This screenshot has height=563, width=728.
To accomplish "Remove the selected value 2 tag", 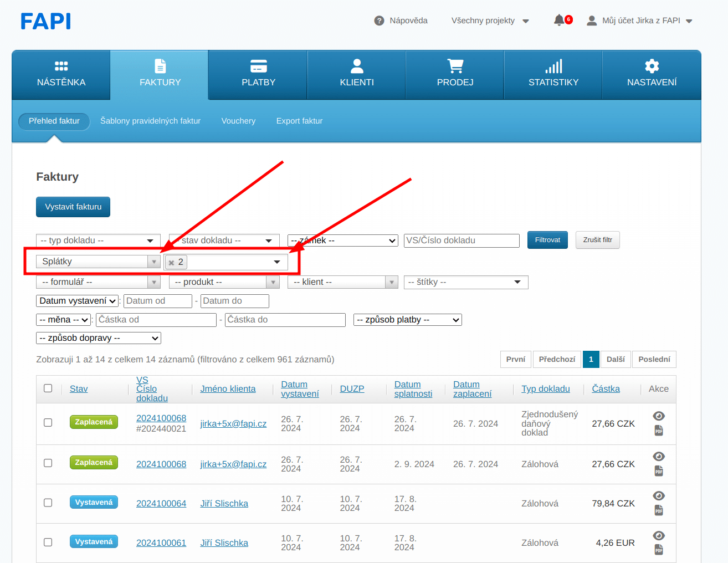I will click(171, 263).
